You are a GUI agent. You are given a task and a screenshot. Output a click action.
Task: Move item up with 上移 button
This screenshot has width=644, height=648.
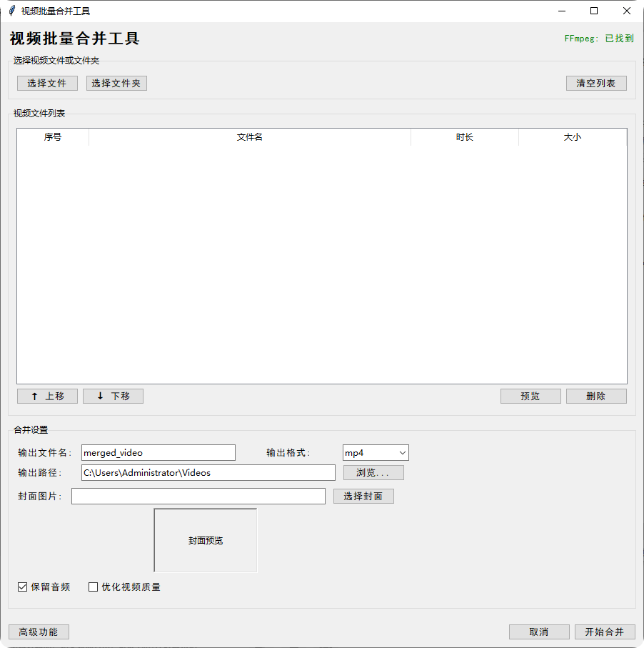coord(47,396)
